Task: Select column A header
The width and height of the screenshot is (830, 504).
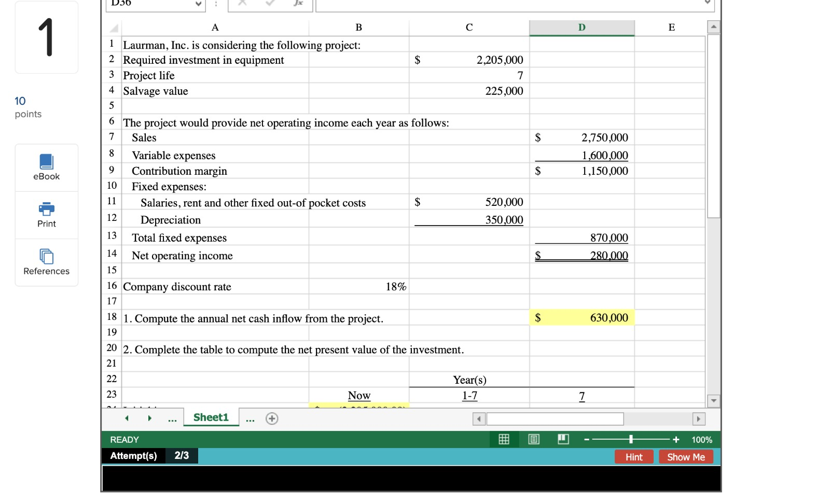Action: tap(215, 28)
